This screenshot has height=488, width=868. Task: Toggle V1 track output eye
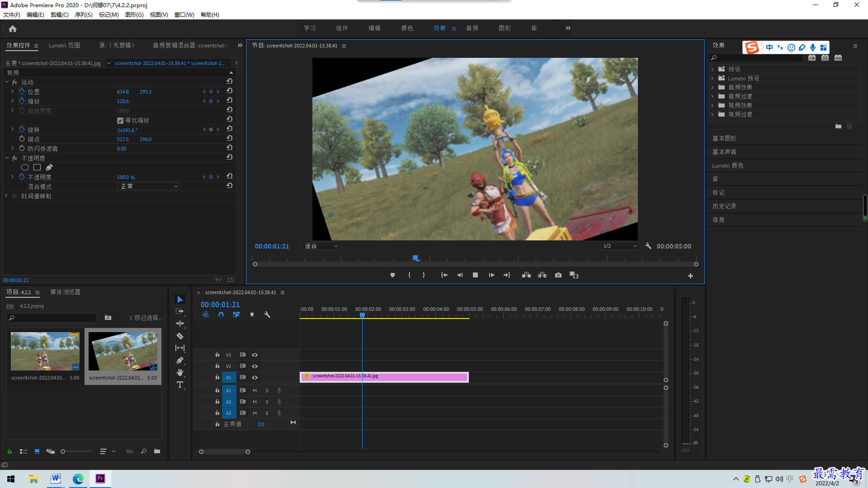point(255,377)
